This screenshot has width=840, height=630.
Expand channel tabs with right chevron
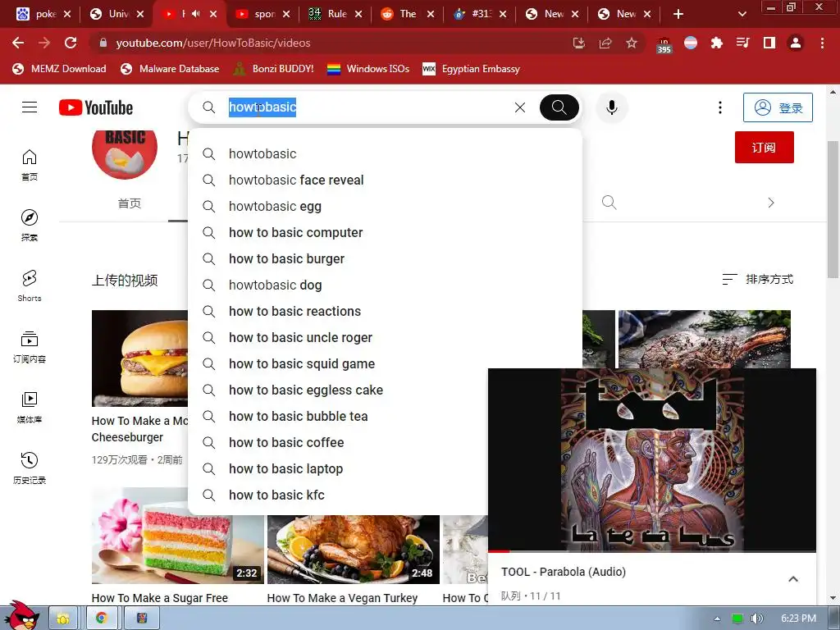click(x=771, y=203)
